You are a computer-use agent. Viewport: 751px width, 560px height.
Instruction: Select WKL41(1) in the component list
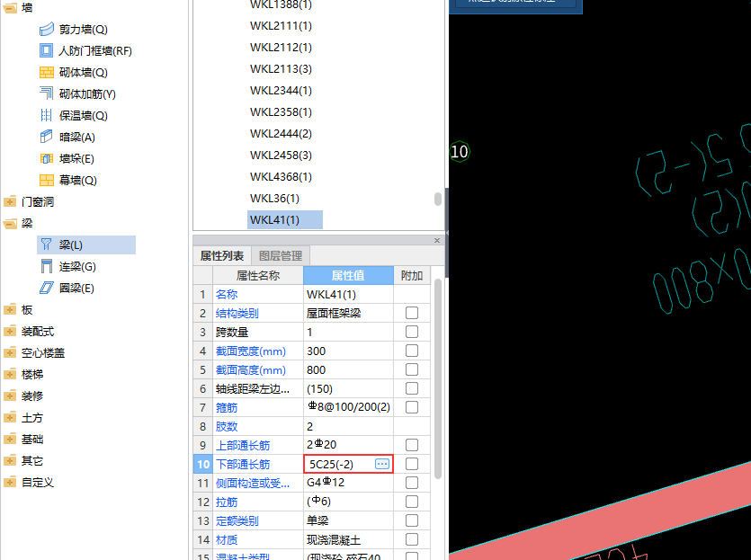[285, 219]
